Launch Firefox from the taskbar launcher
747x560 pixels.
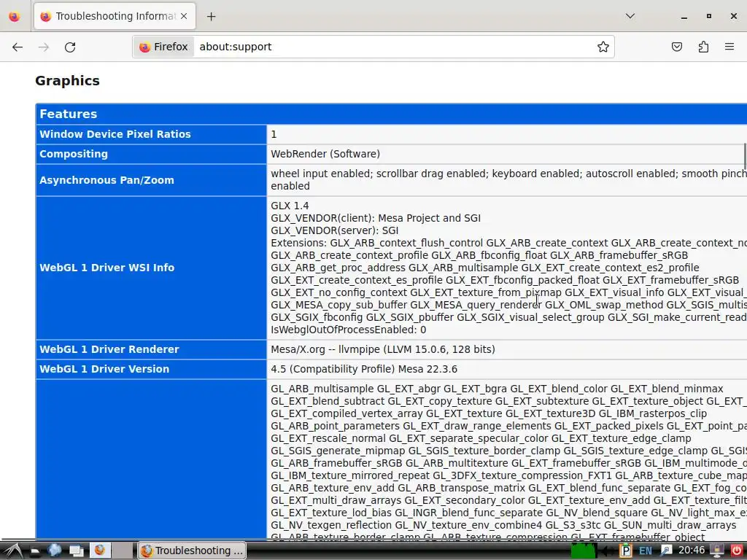(x=100, y=551)
